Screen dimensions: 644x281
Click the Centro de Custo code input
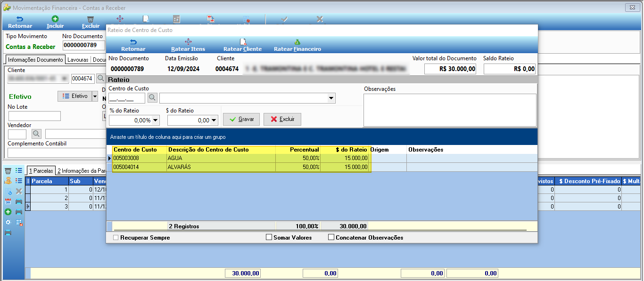[x=127, y=98]
